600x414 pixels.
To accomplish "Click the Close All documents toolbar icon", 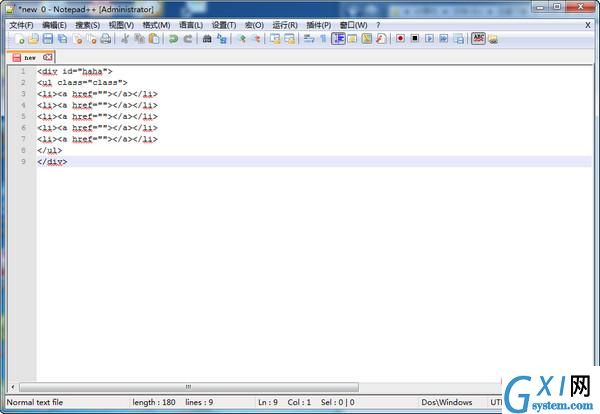I will click(x=91, y=39).
